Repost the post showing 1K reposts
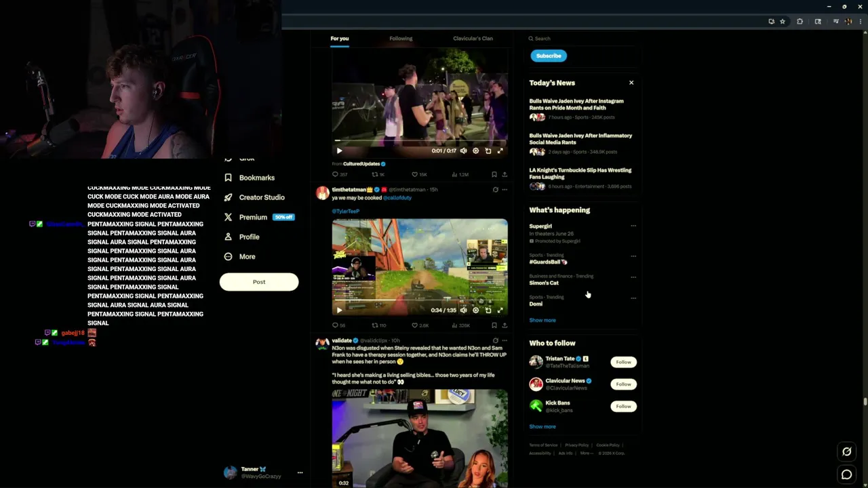Image resolution: width=868 pixels, height=488 pixels. point(378,174)
